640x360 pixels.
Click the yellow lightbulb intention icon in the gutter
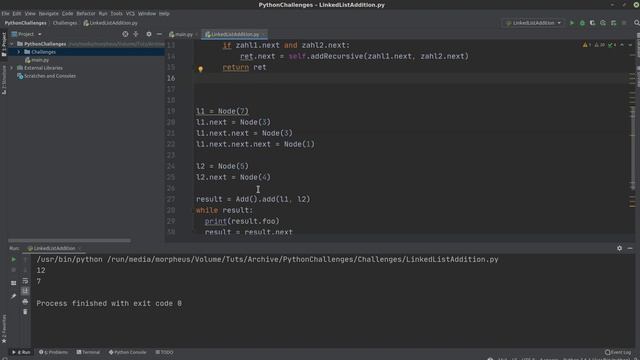[x=200, y=69]
